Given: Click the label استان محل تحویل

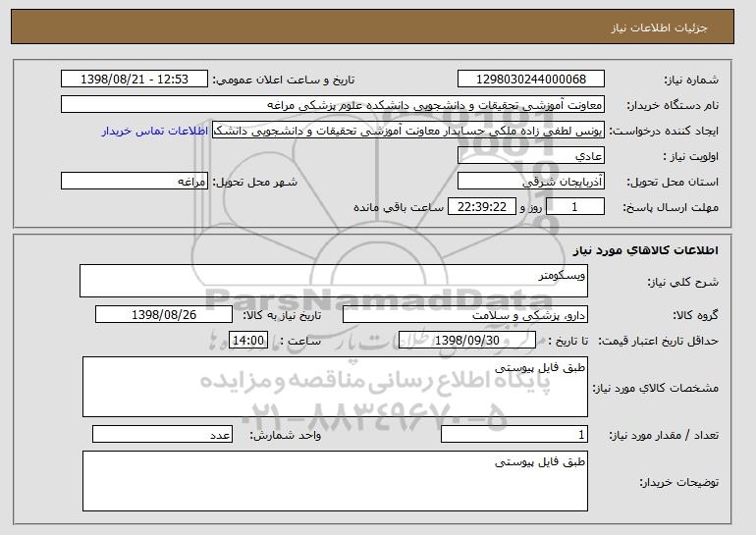Looking at the screenshot, I should point(673,183).
